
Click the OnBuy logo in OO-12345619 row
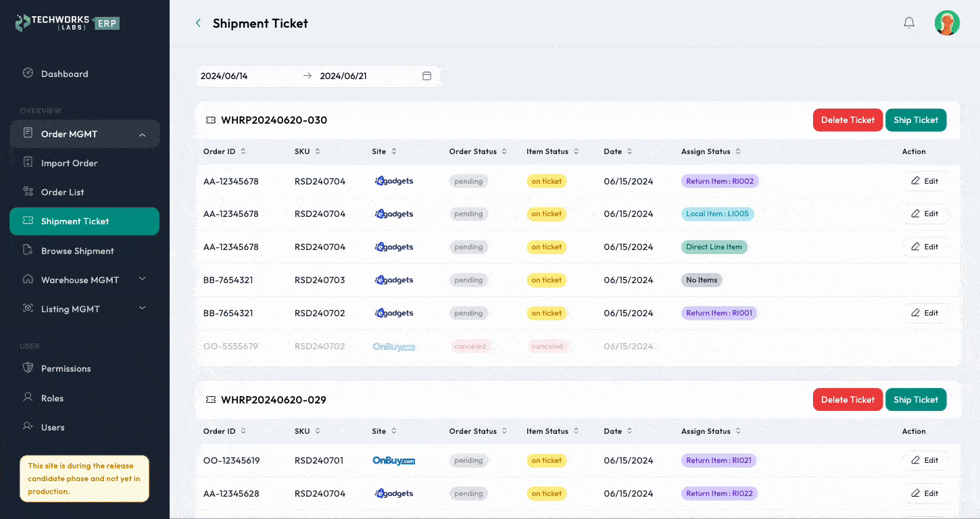coord(393,460)
